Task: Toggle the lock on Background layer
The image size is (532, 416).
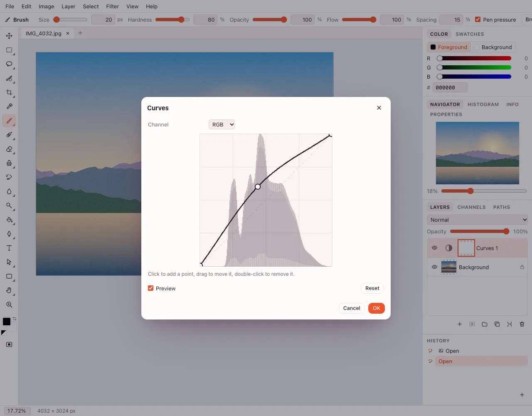Action: [522, 267]
